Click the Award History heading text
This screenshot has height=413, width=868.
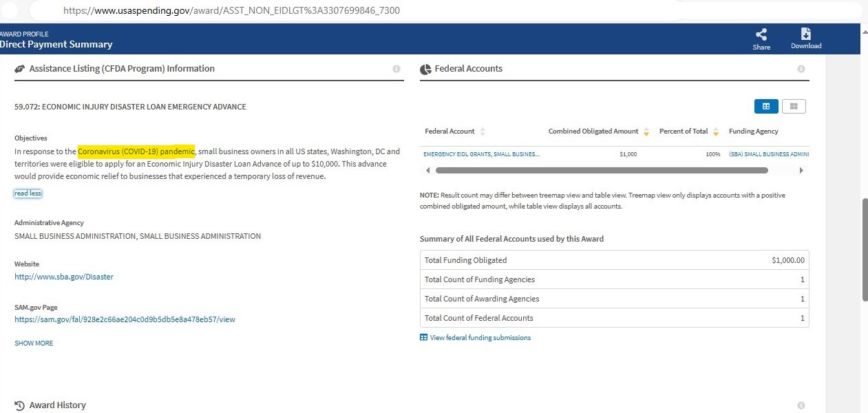click(x=58, y=405)
